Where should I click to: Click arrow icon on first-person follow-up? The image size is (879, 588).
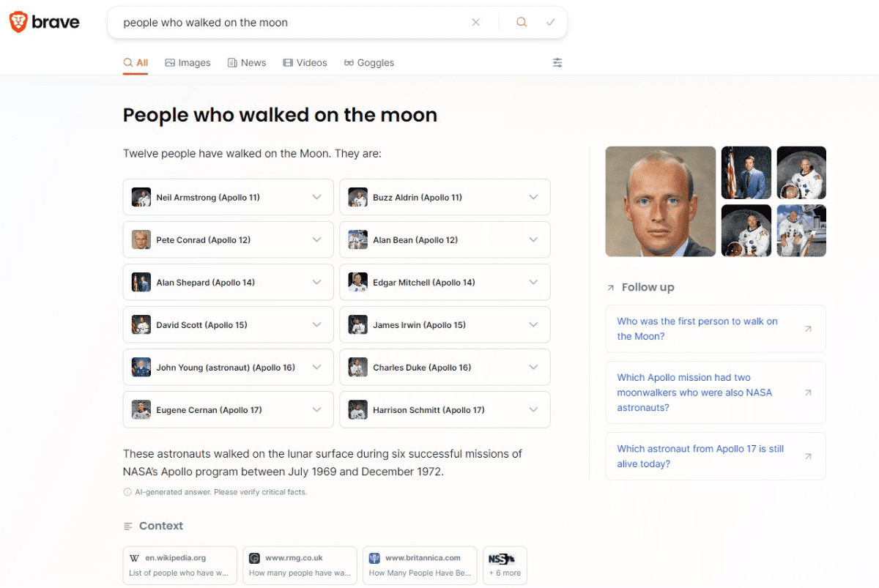coord(808,329)
